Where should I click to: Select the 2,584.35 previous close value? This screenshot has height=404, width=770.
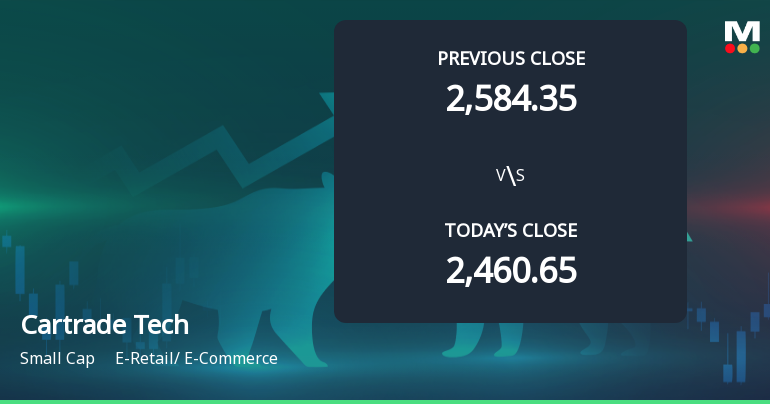511,98
